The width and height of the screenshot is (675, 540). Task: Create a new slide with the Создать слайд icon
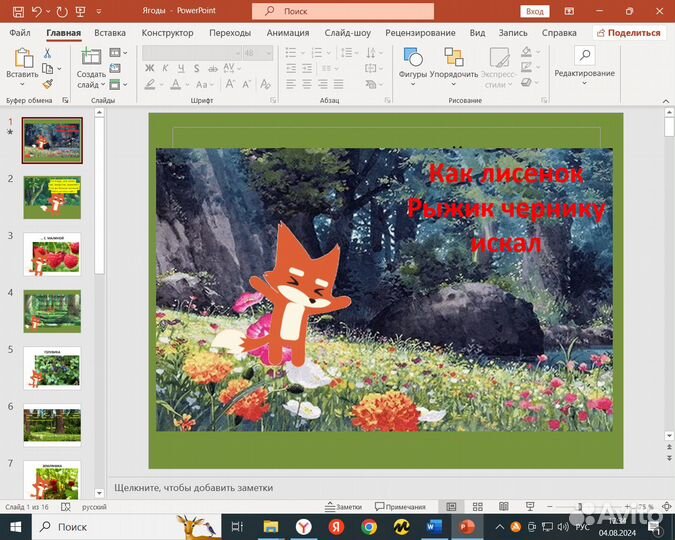pos(91,56)
